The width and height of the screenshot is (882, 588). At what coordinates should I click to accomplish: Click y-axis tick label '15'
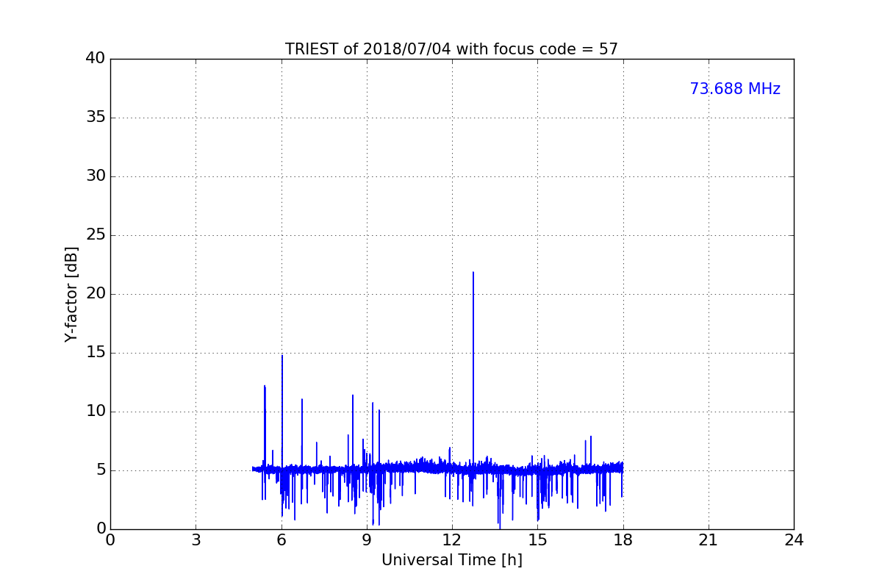96,352
